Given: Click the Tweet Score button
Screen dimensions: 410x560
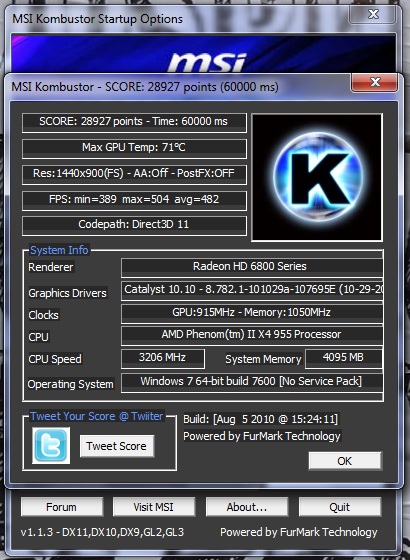Looking at the screenshot, I should pyautogui.click(x=117, y=446).
